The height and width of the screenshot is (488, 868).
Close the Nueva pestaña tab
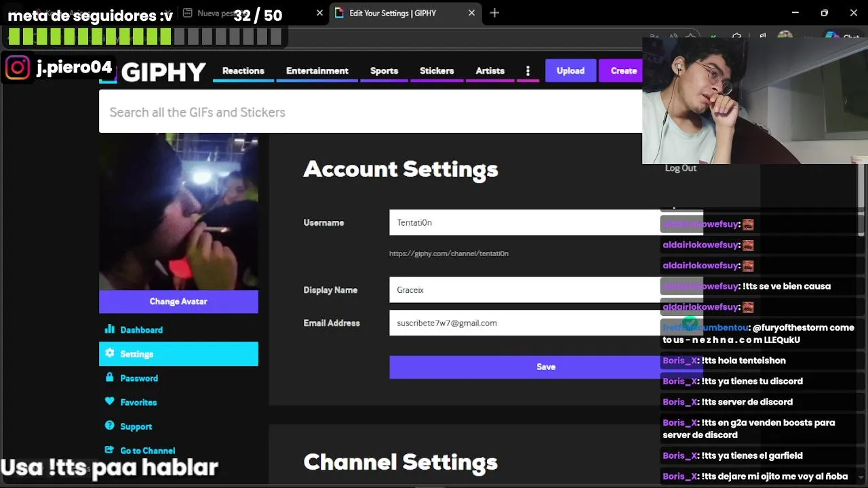tap(320, 13)
